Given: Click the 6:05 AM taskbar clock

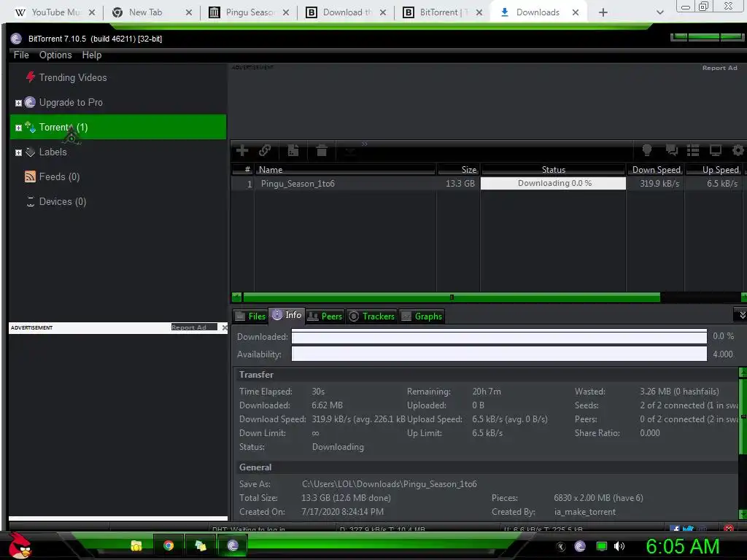Looking at the screenshot, I should pyautogui.click(x=683, y=546).
